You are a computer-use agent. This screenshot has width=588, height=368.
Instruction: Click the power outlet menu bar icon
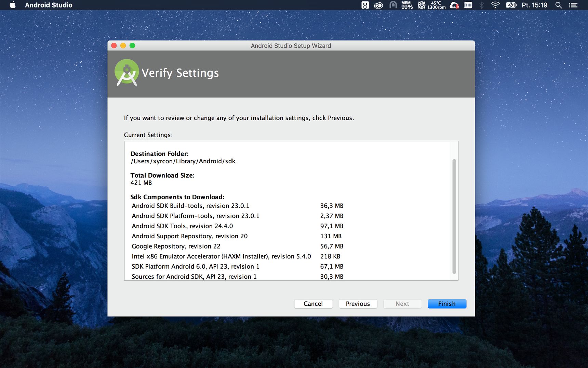pos(365,5)
